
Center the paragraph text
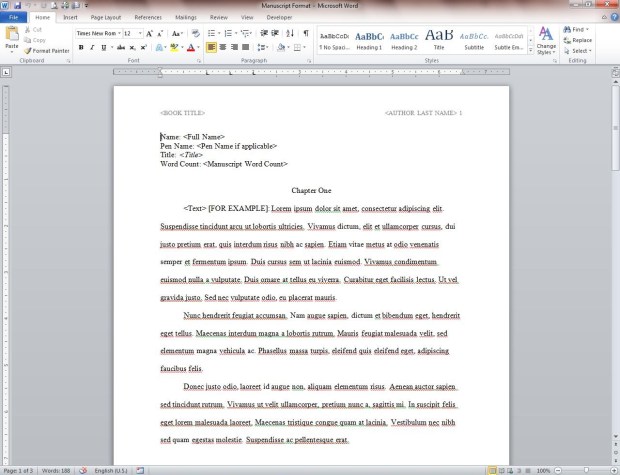coord(223,47)
